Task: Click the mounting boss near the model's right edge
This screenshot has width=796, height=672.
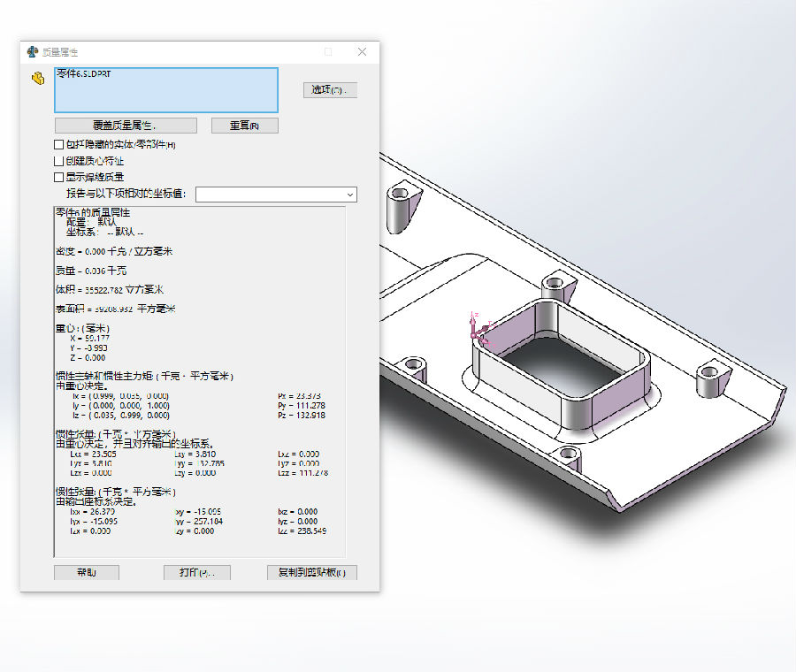Action: [710, 380]
